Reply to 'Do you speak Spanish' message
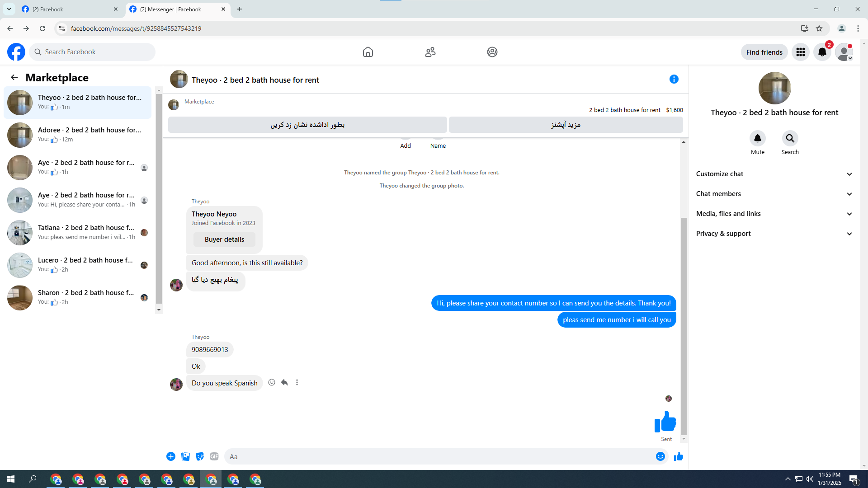Image resolution: width=868 pixels, height=488 pixels. (284, 382)
